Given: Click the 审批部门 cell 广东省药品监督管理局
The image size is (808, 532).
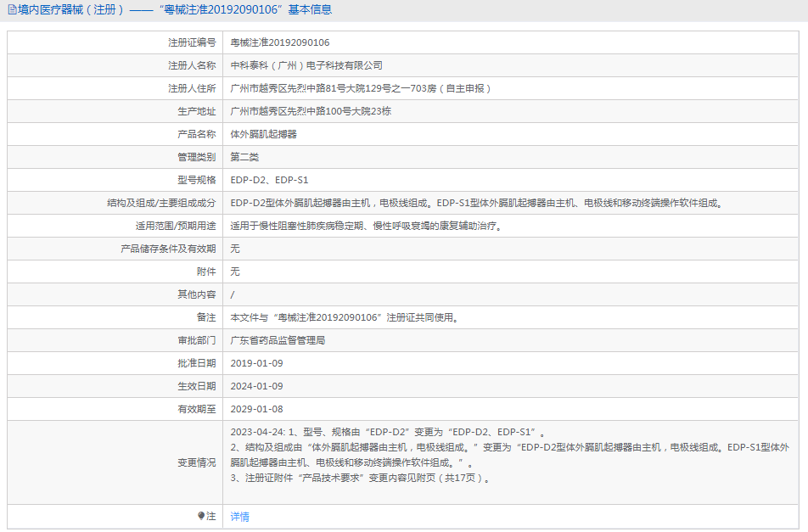Looking at the screenshot, I should point(280,339).
